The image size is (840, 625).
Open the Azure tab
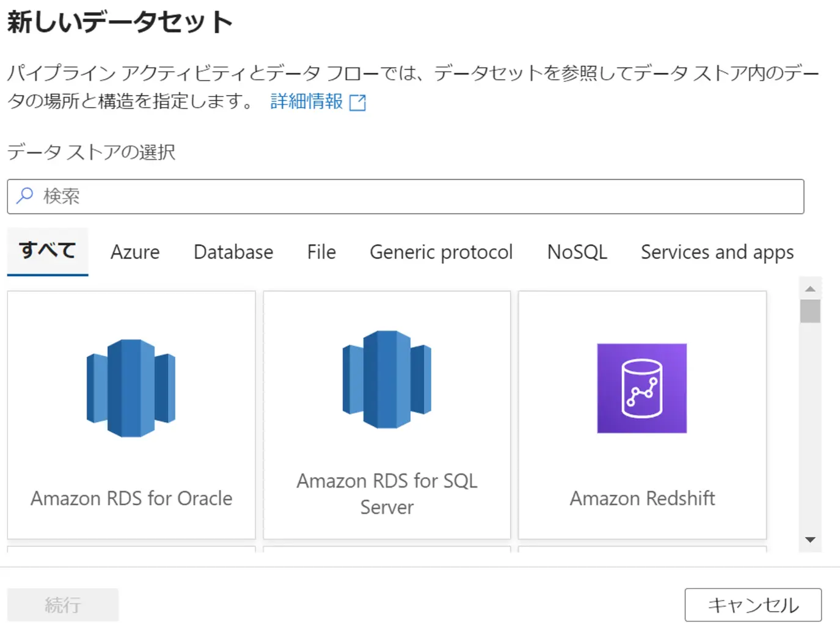pyautogui.click(x=135, y=252)
